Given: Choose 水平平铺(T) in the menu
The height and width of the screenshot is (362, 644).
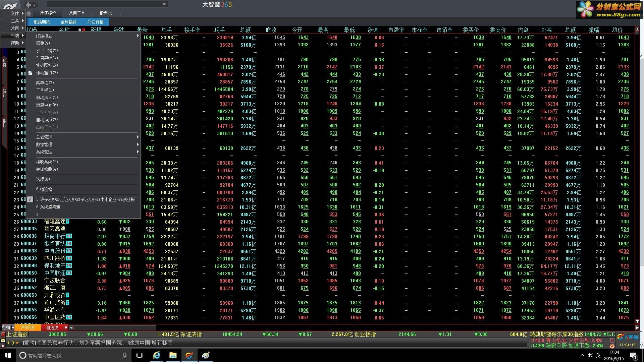Looking at the screenshot, I should (83, 51).
